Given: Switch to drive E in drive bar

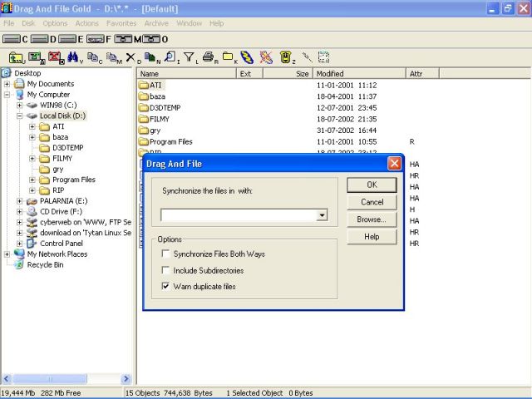Looking at the screenshot, I should [x=71, y=39].
